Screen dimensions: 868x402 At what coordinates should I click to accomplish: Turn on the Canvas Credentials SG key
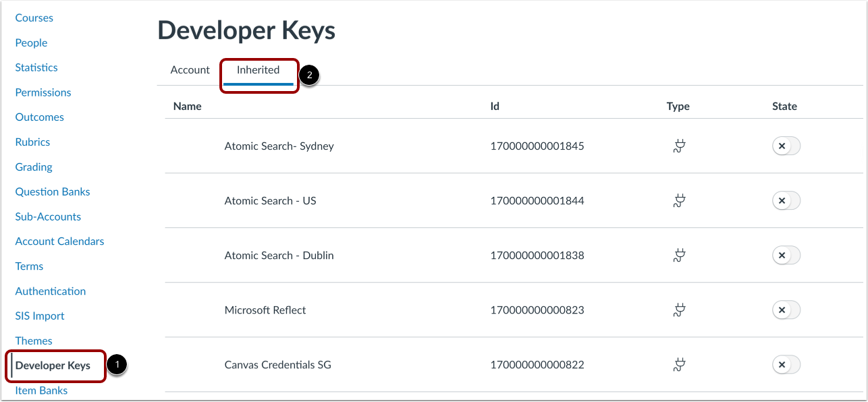click(x=786, y=364)
